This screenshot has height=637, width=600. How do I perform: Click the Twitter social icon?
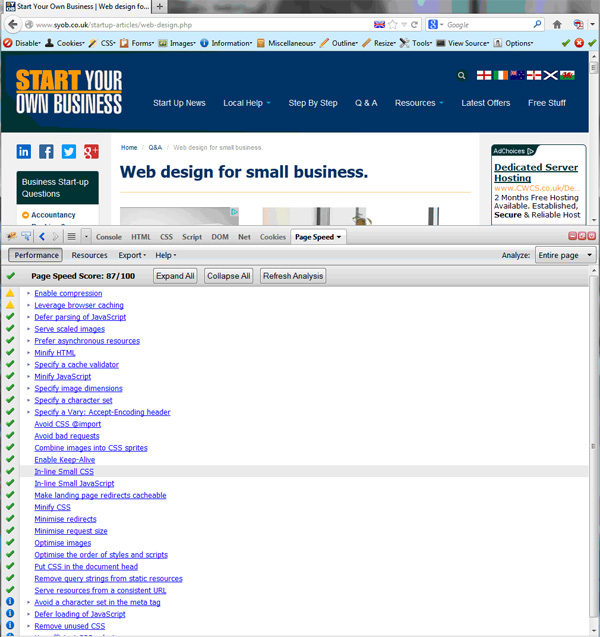pyautogui.click(x=69, y=152)
